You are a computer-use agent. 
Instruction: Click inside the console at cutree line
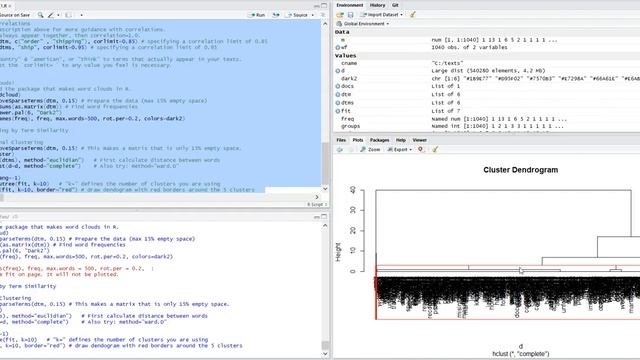[104, 340]
